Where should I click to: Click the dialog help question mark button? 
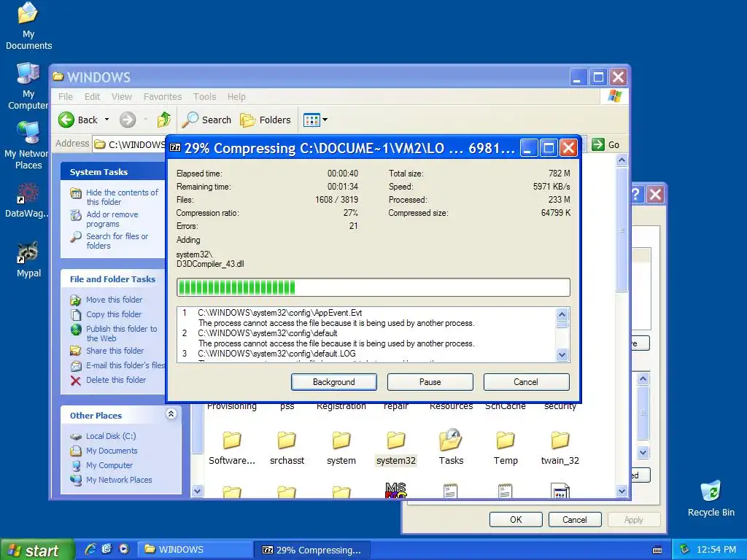pyautogui.click(x=637, y=194)
